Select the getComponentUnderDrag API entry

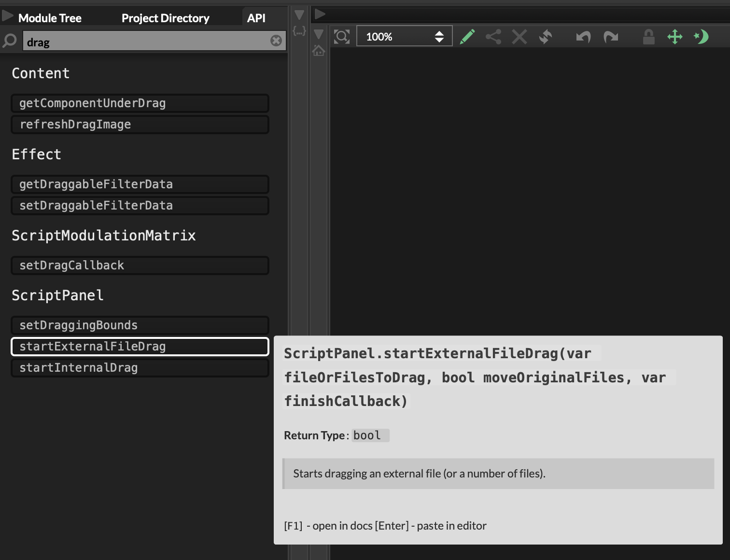pyautogui.click(x=140, y=103)
